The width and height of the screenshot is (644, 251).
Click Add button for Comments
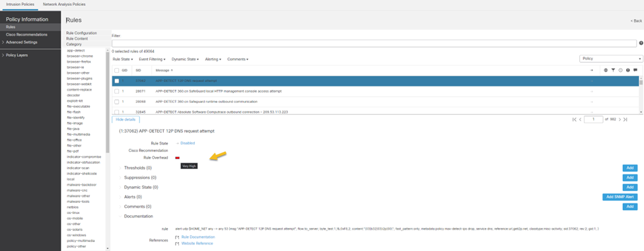tap(630, 207)
